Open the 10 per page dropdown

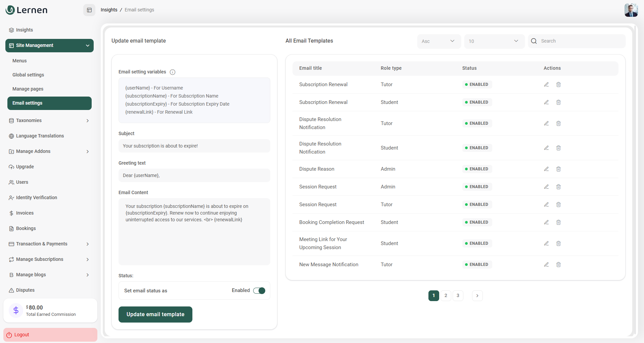click(x=494, y=41)
